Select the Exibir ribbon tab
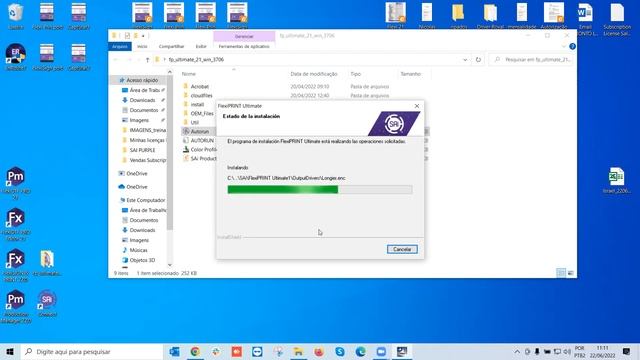The image size is (640, 360). [201, 47]
